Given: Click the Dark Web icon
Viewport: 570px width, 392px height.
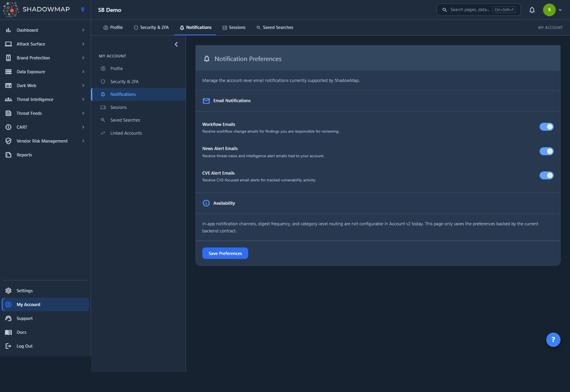Looking at the screenshot, I should [8, 86].
